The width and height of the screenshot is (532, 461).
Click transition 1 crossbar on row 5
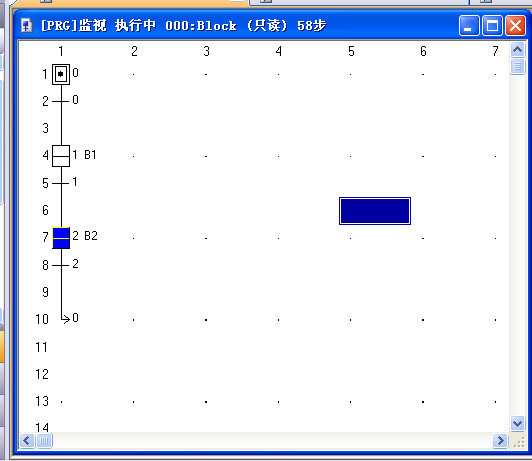point(61,183)
